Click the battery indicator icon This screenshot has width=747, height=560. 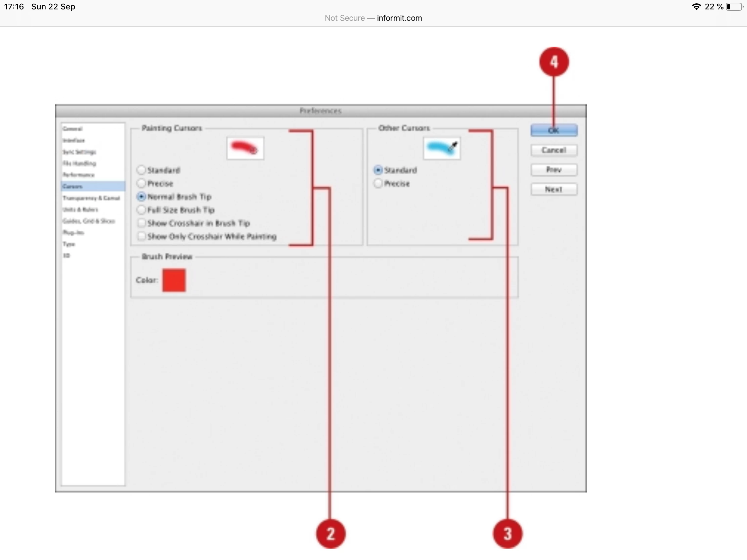coord(735,7)
